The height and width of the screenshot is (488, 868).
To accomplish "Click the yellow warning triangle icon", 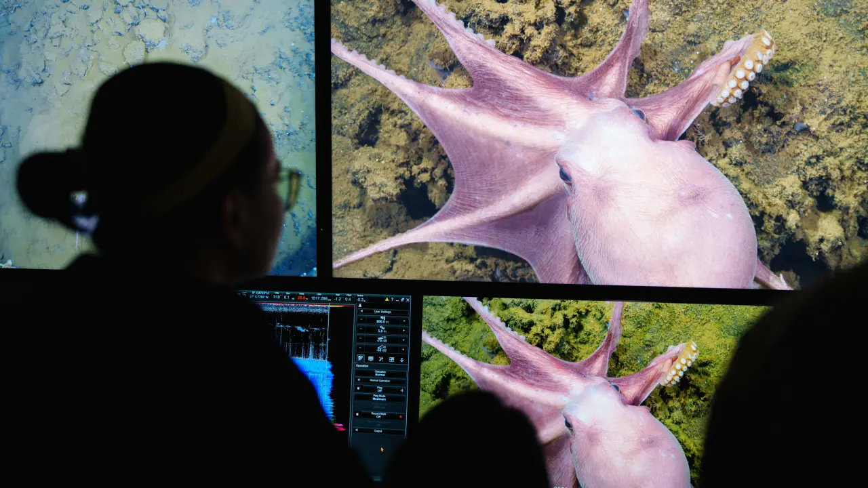I will [x=387, y=299].
